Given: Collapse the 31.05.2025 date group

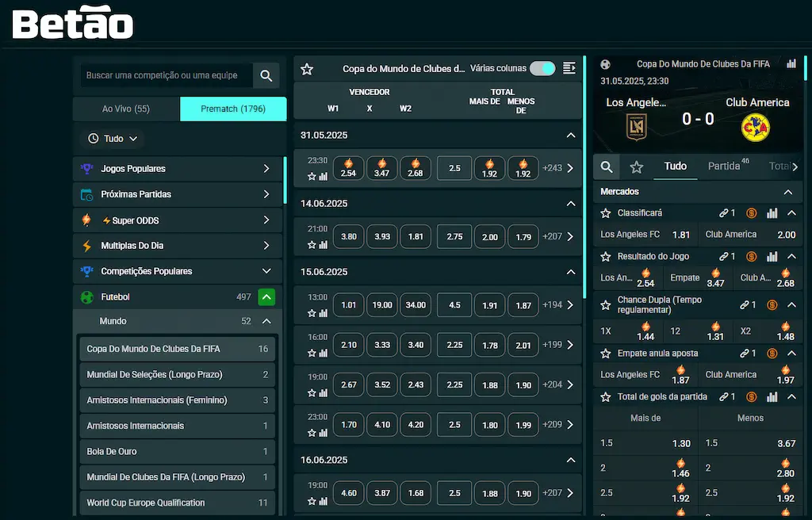Looking at the screenshot, I should pos(571,136).
